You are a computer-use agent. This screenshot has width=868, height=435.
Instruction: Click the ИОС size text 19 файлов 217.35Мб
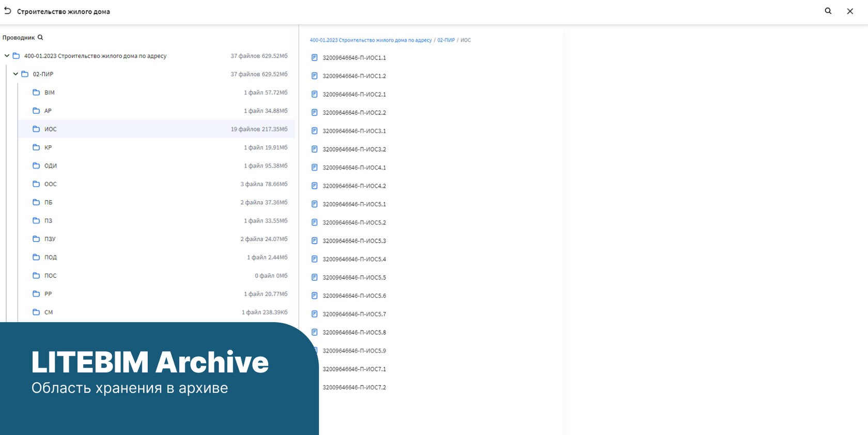click(x=259, y=129)
